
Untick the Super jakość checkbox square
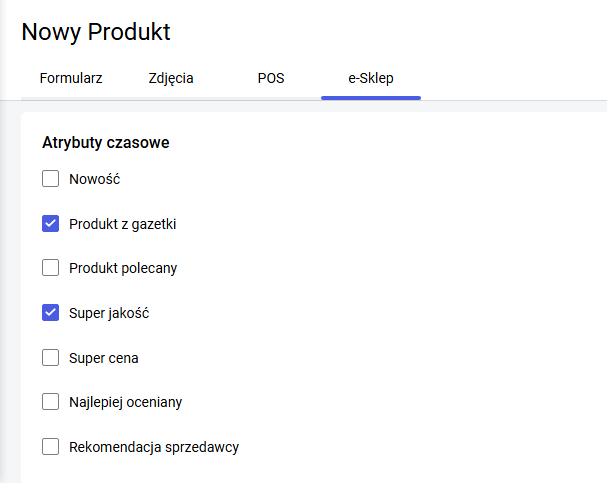click(51, 313)
